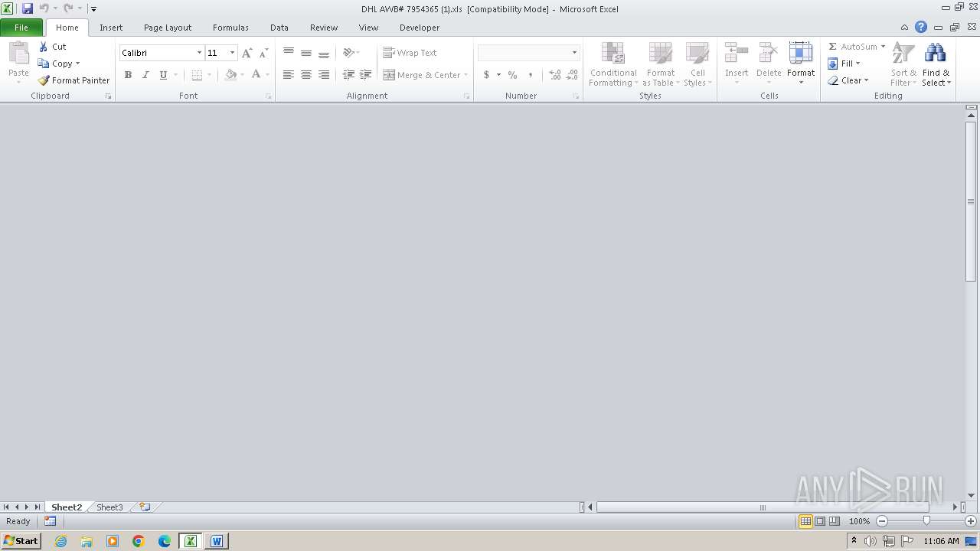Toggle Wrap Text
Image resolution: width=980 pixels, height=551 pixels.
click(410, 53)
